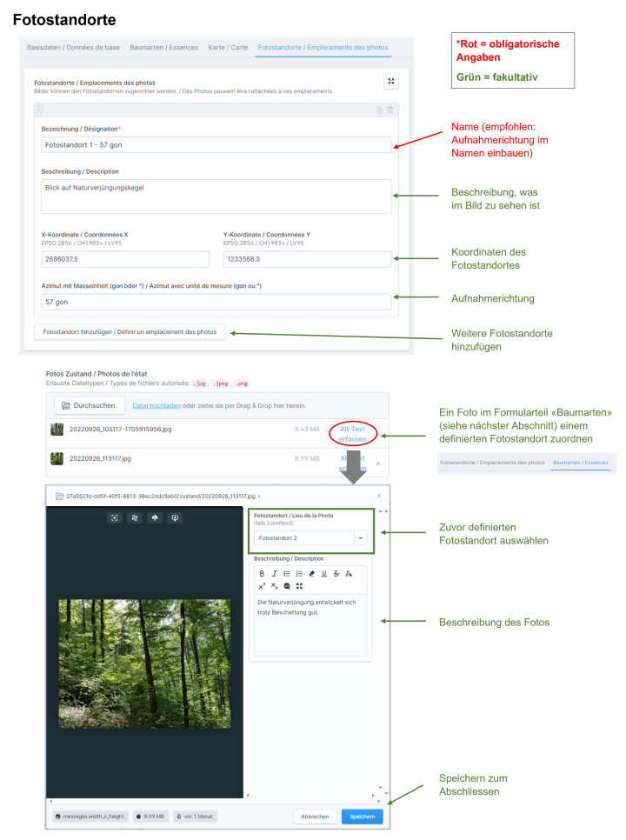Click Fotostandort hinzufügen button
This screenshot has width=626, height=840.
pyautogui.click(x=130, y=331)
